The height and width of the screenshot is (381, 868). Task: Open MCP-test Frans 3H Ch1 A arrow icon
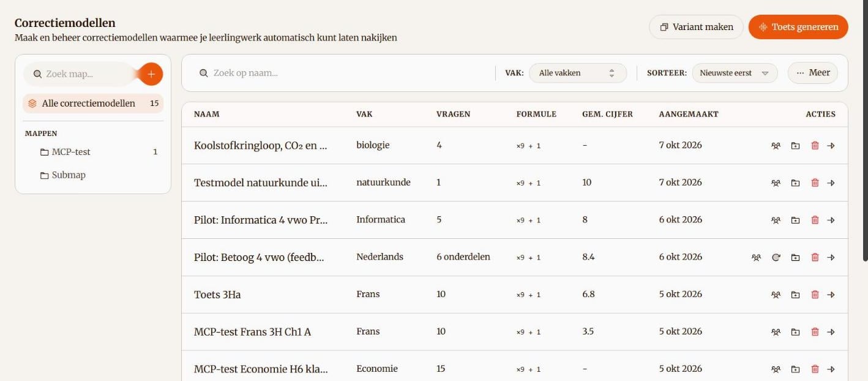click(831, 333)
